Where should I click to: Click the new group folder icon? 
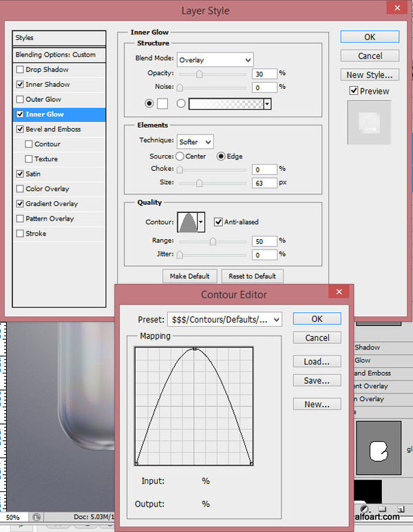[383, 509]
